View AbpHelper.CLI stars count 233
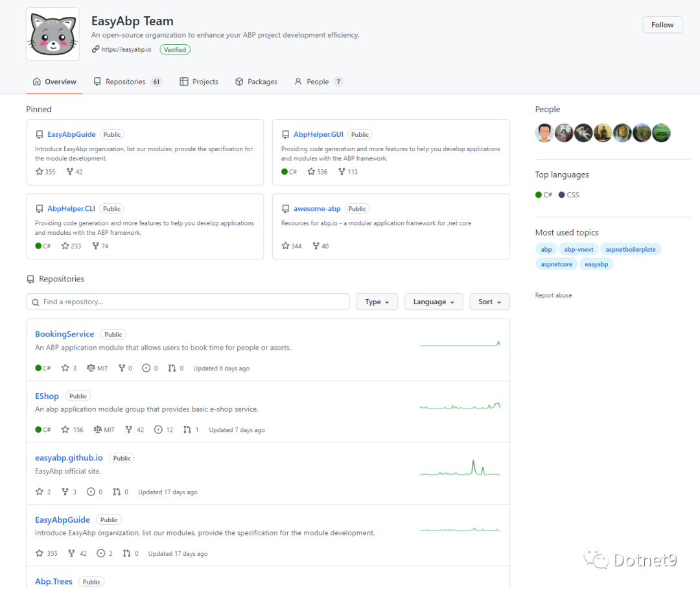Screen dimensions: 700x589 click(x=71, y=246)
